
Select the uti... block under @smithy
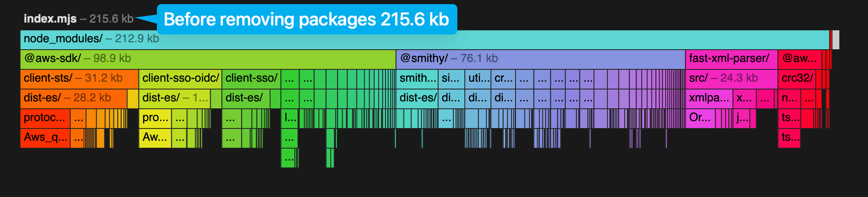478,79
